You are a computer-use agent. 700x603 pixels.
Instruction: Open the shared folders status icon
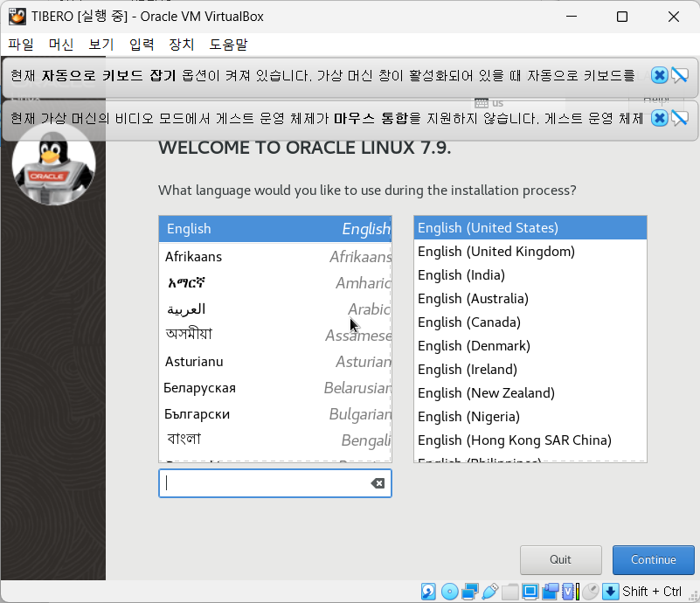coord(509,592)
